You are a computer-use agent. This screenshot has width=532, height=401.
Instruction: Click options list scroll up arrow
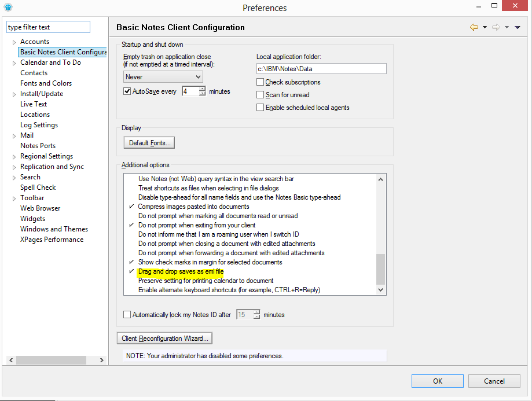tap(381, 179)
